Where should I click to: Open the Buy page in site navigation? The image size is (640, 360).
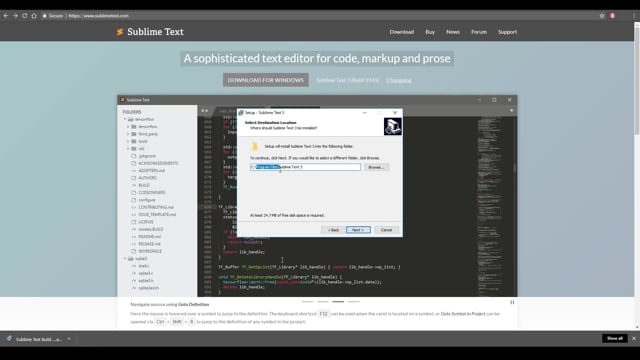[x=430, y=32]
